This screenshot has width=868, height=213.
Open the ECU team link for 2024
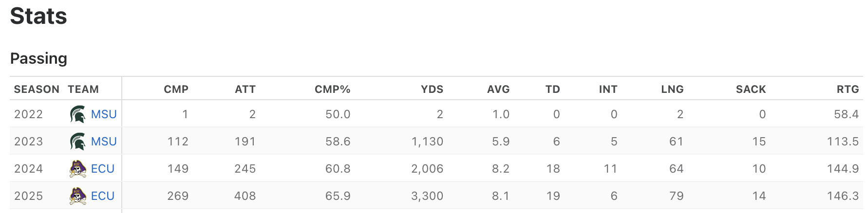pyautogui.click(x=103, y=169)
